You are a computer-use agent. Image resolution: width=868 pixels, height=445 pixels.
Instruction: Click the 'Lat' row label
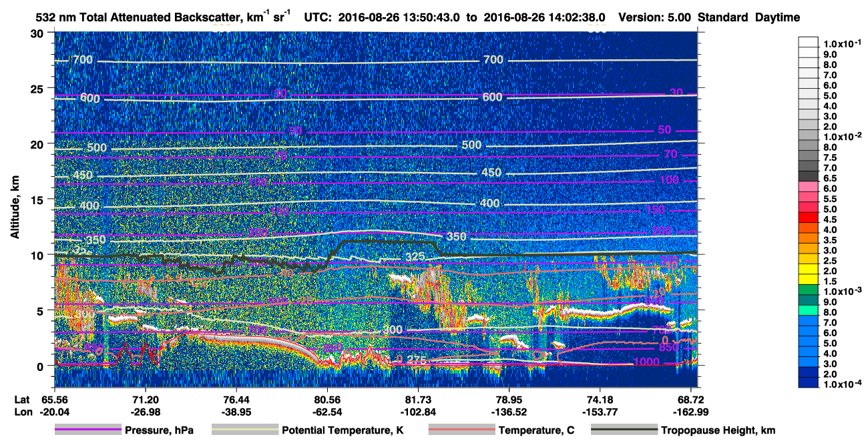click(x=22, y=400)
